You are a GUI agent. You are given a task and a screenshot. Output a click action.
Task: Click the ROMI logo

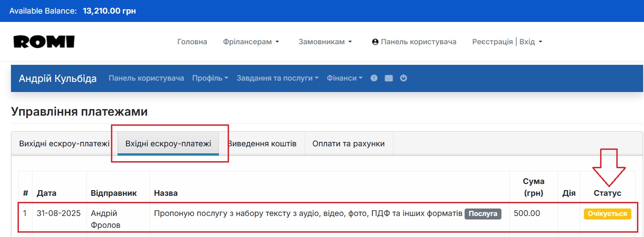coord(44,42)
